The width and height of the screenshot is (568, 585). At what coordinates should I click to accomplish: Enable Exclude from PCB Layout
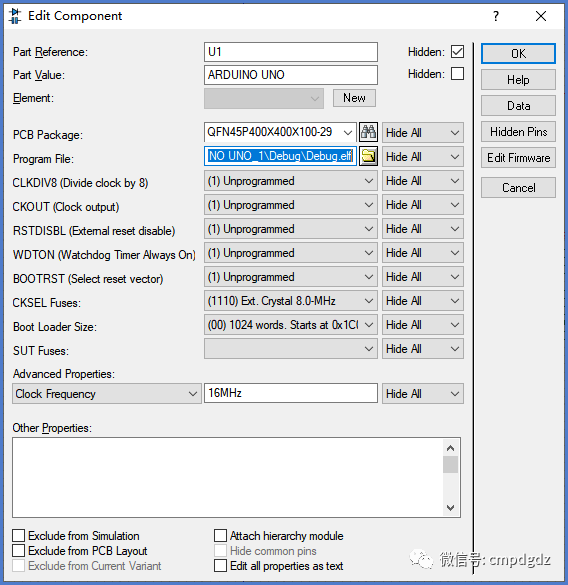[18, 551]
